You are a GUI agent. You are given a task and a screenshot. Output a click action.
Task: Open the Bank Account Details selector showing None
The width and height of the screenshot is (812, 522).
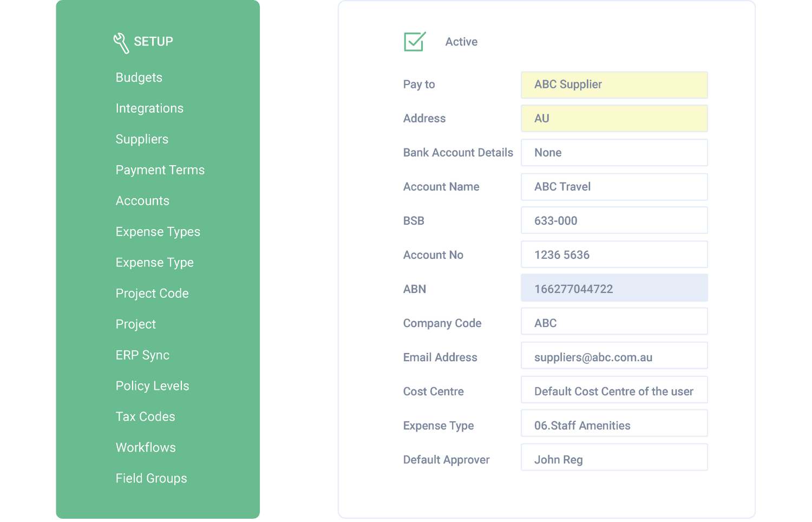[614, 153]
